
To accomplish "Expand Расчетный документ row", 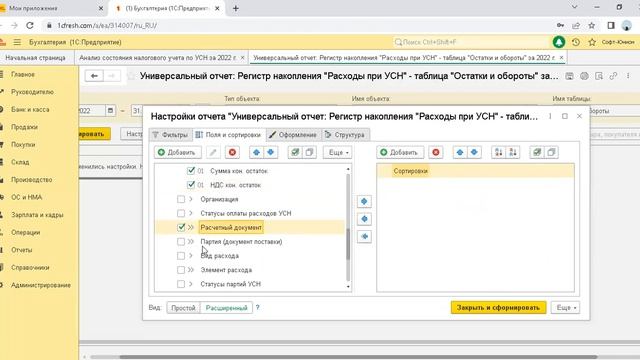I will coord(191,227).
